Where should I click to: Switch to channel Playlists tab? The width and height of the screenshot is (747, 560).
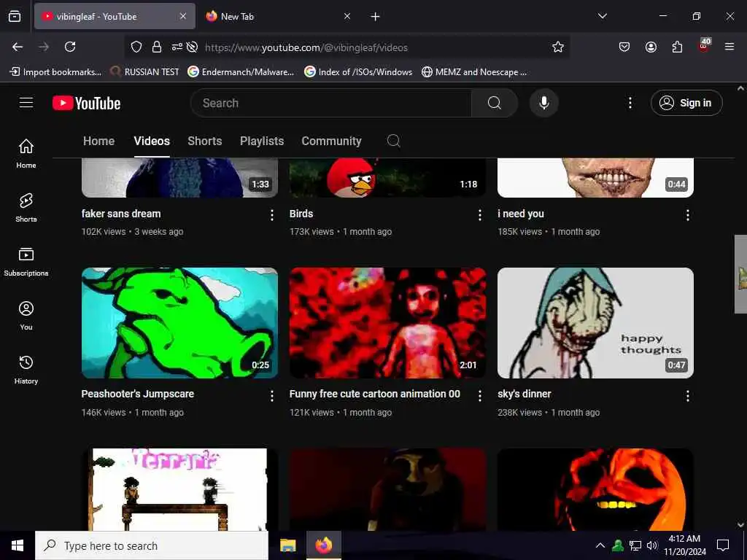(262, 141)
